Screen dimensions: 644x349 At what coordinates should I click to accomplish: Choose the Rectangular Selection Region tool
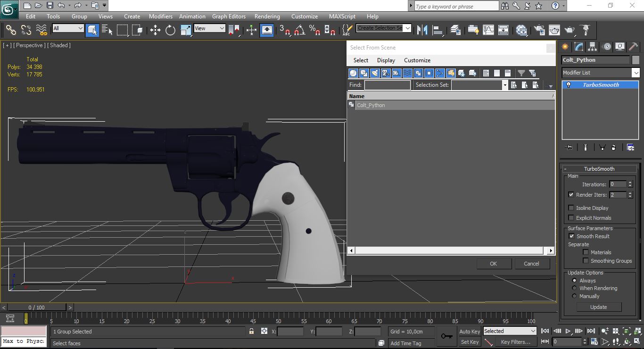(123, 30)
